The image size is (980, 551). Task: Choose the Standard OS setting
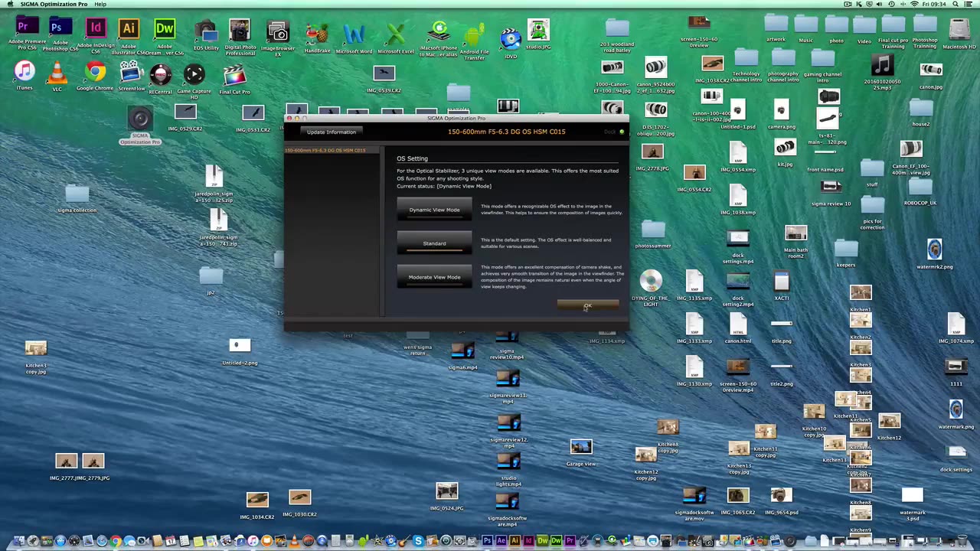434,243
